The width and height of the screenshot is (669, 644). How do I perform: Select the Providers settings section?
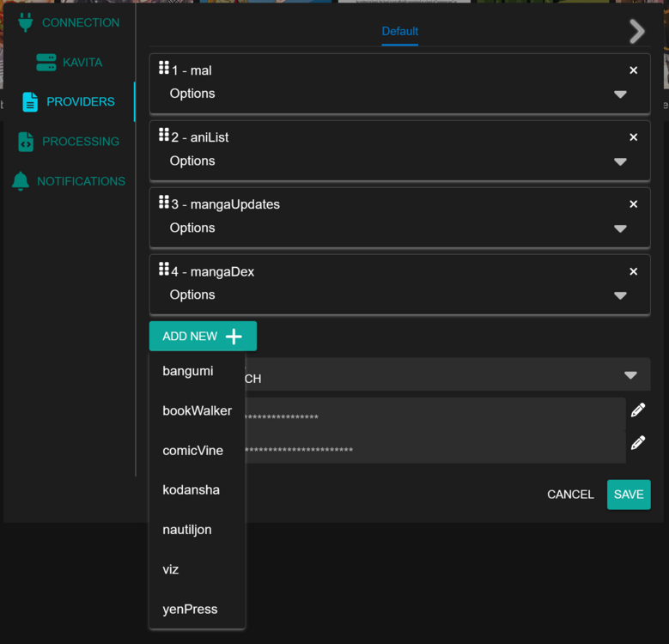click(68, 101)
